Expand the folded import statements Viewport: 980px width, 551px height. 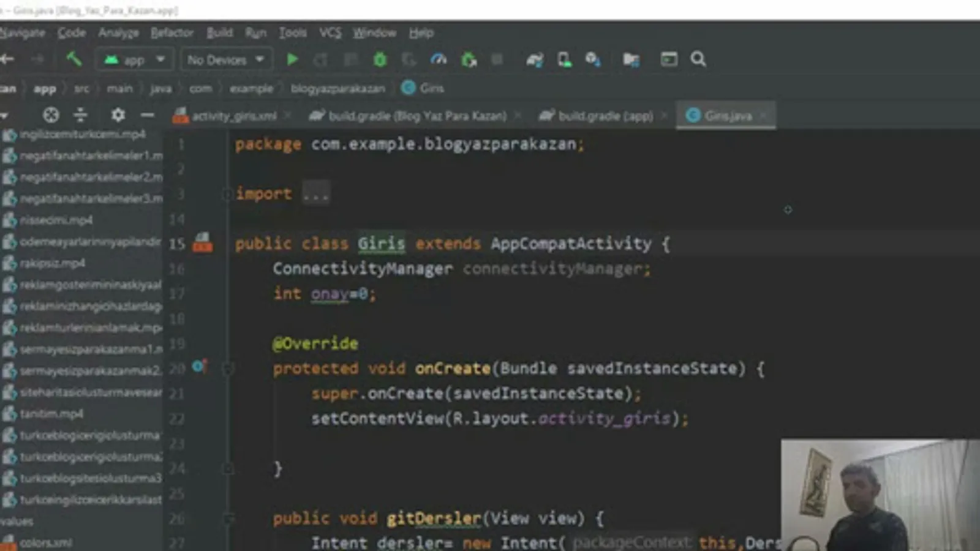pos(316,195)
